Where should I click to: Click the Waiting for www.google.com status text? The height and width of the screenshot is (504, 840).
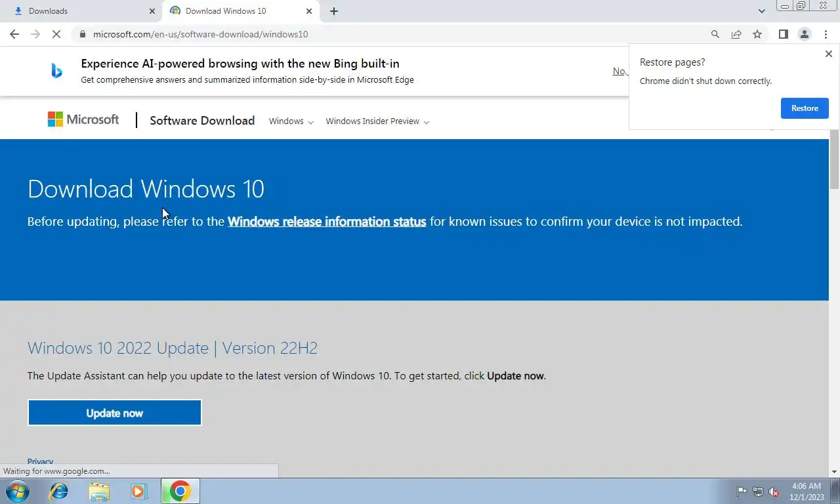(56, 471)
